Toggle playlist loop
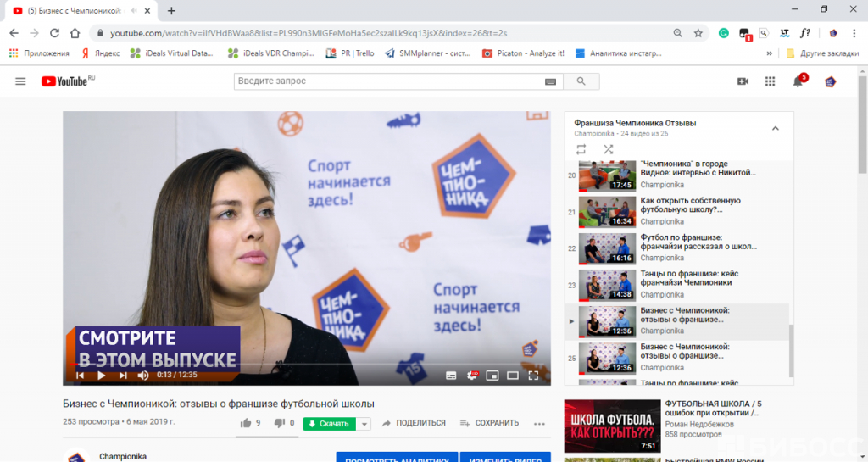 click(x=581, y=149)
